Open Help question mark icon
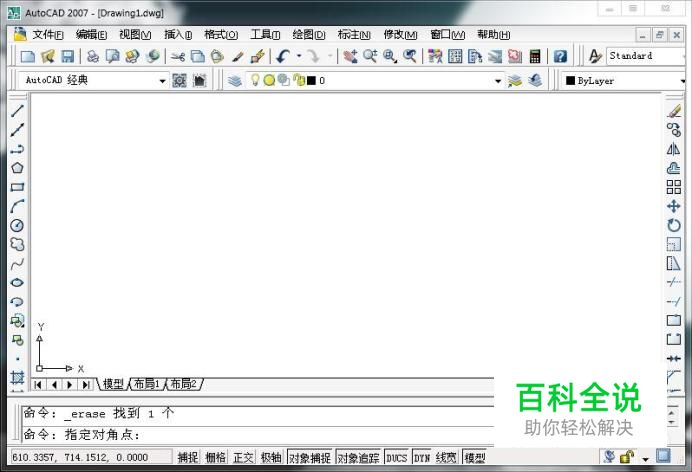This screenshot has height=472, width=692. [x=560, y=56]
